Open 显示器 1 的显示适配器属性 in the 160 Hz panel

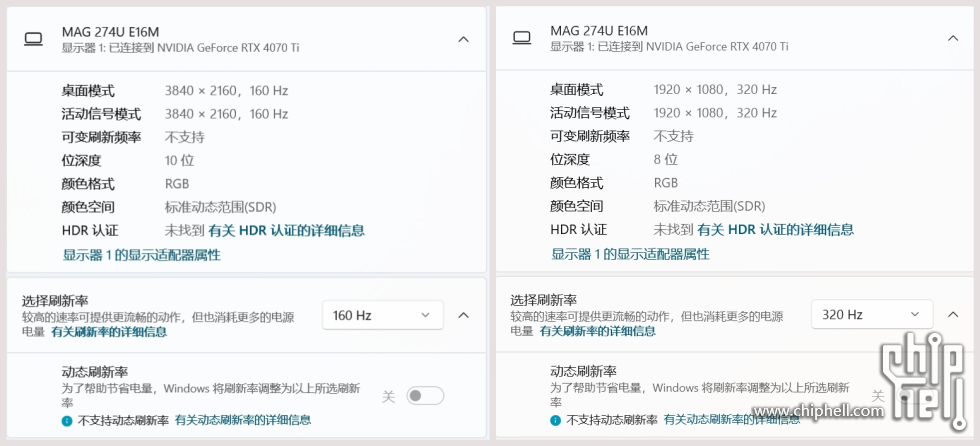pos(141,255)
